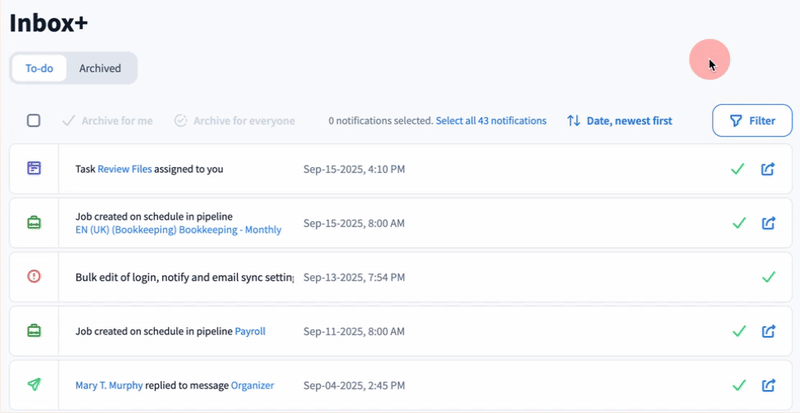Open Payroll job via external link icon

point(769,331)
